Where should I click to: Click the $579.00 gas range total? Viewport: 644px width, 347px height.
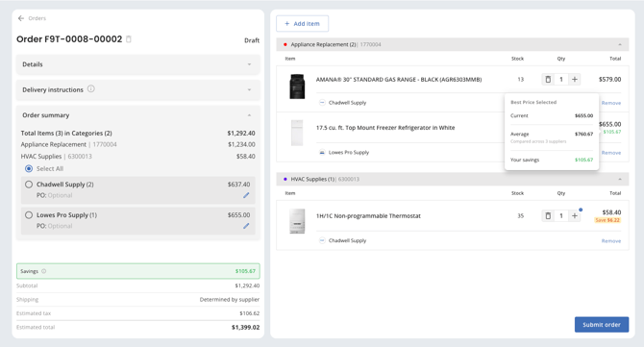coord(610,79)
